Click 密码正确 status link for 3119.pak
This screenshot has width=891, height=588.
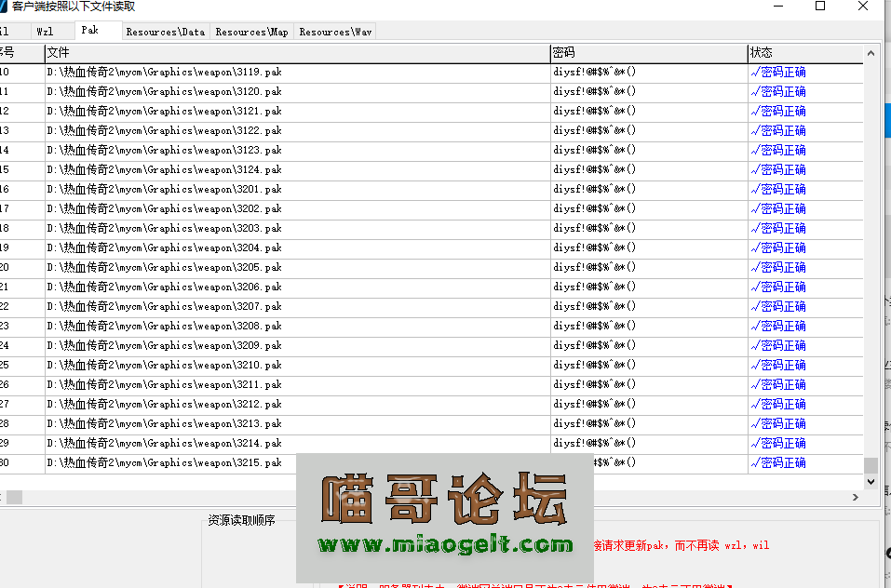point(785,72)
